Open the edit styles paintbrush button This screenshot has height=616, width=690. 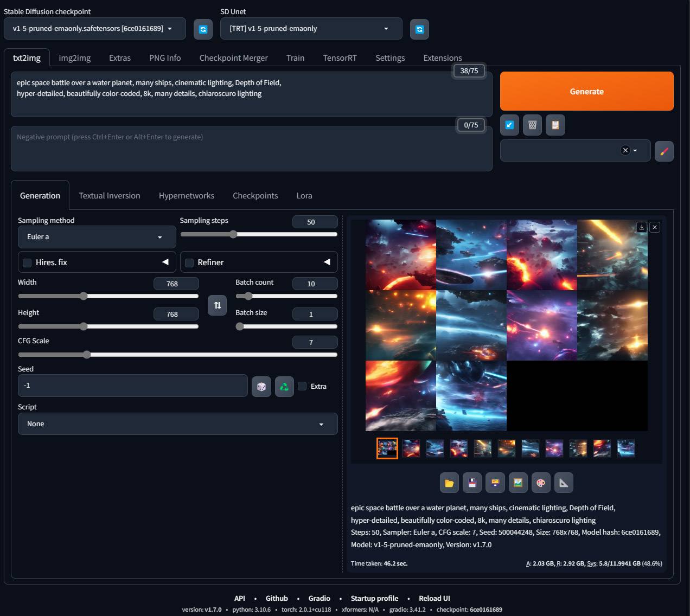pos(664,151)
